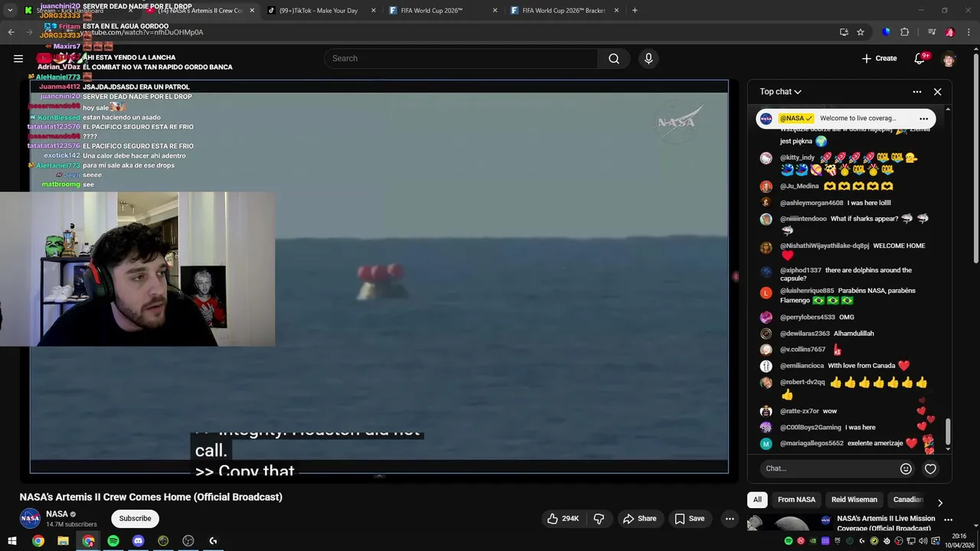Click @xiphod1337 dolphins chat message
The height and width of the screenshot is (551, 980).
845,274
